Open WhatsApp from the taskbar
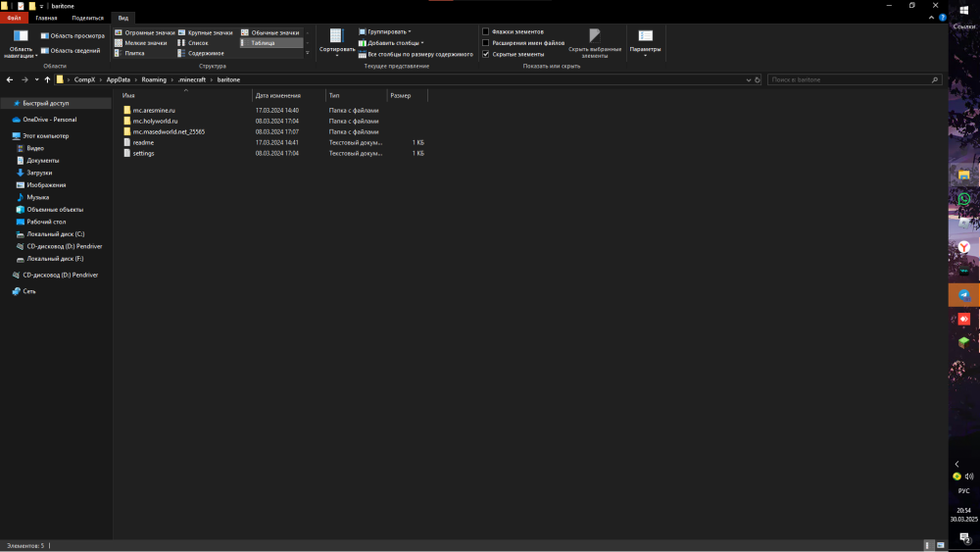Screen dimensions: 980x552 [963, 199]
